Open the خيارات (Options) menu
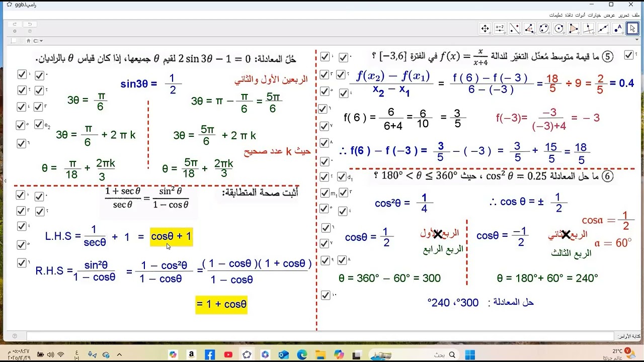The image size is (644, 362). [595, 15]
